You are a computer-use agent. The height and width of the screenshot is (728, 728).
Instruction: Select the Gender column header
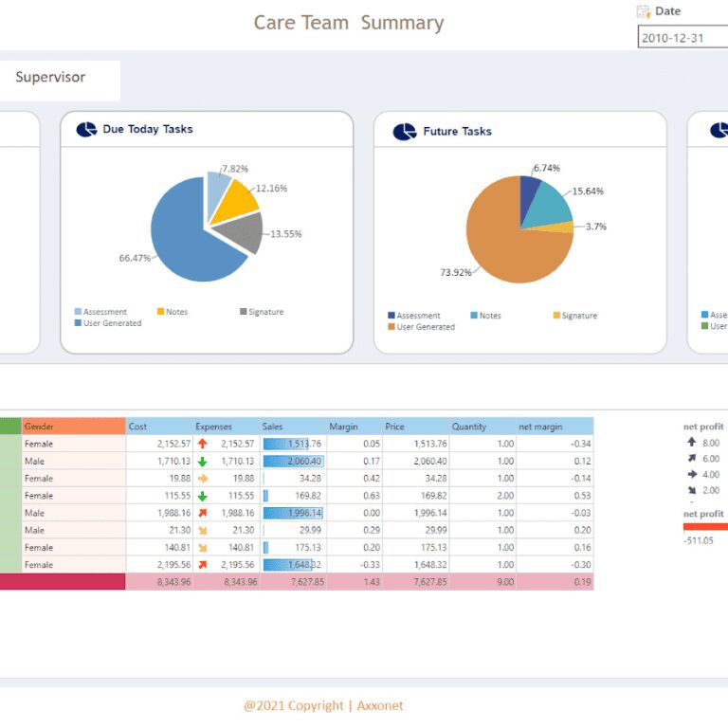(x=74, y=427)
